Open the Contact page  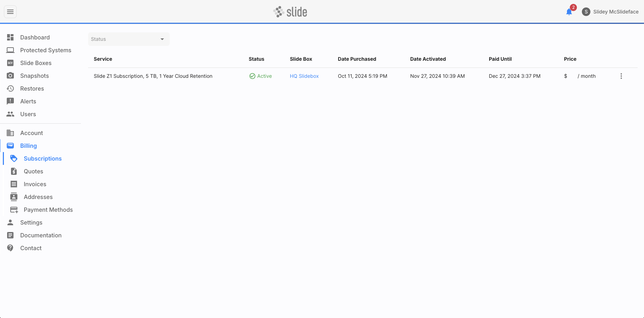31,248
